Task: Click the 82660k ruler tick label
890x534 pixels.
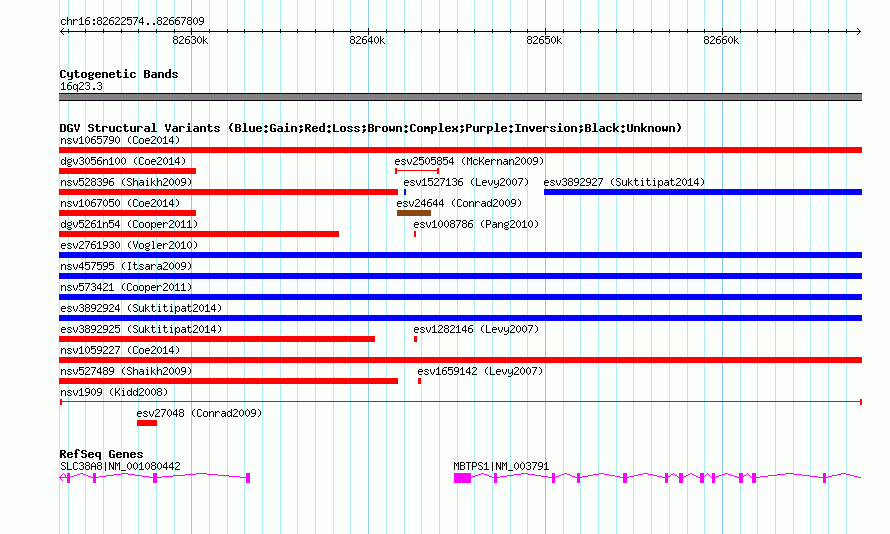Action: [x=721, y=40]
